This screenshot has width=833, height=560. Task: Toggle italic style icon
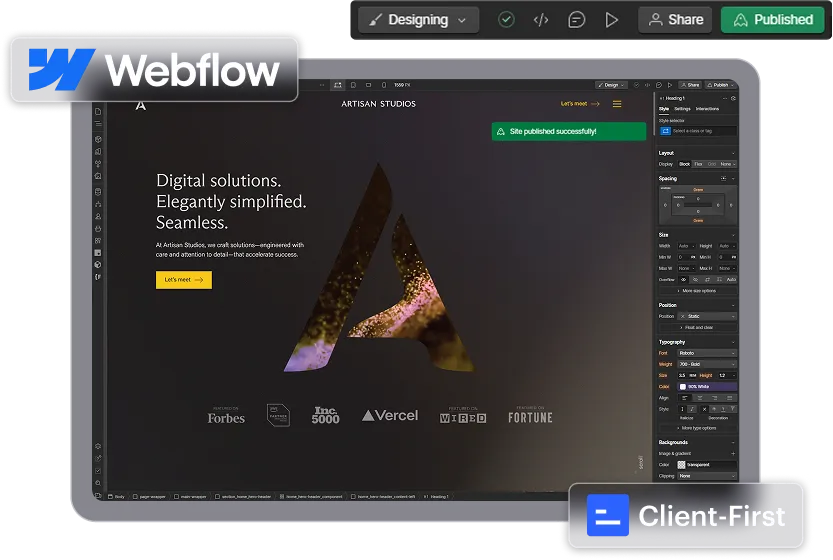pyautogui.click(x=692, y=409)
